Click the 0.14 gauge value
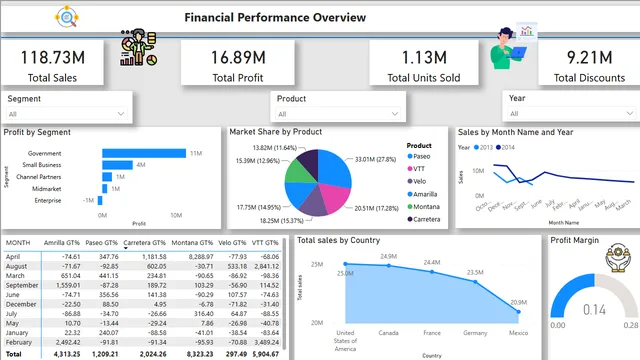The image size is (640, 360). [594, 310]
